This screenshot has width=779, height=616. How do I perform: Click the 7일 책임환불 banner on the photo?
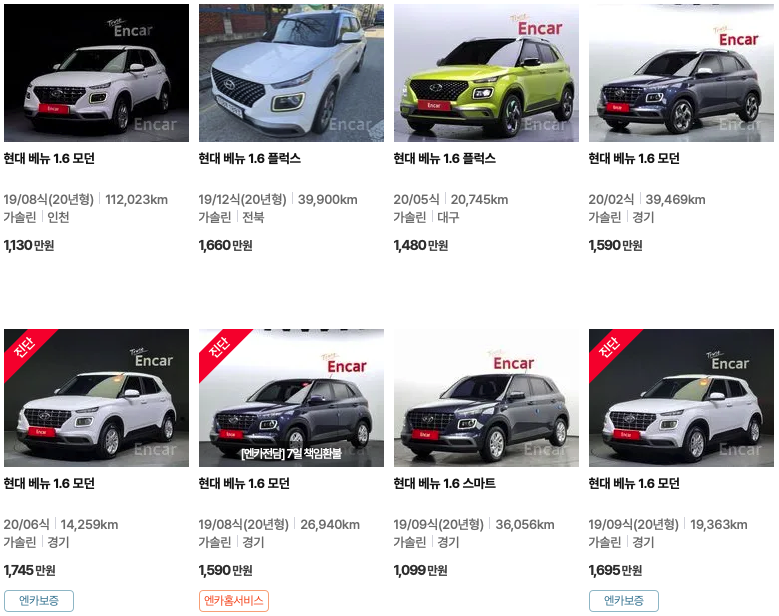291,453
